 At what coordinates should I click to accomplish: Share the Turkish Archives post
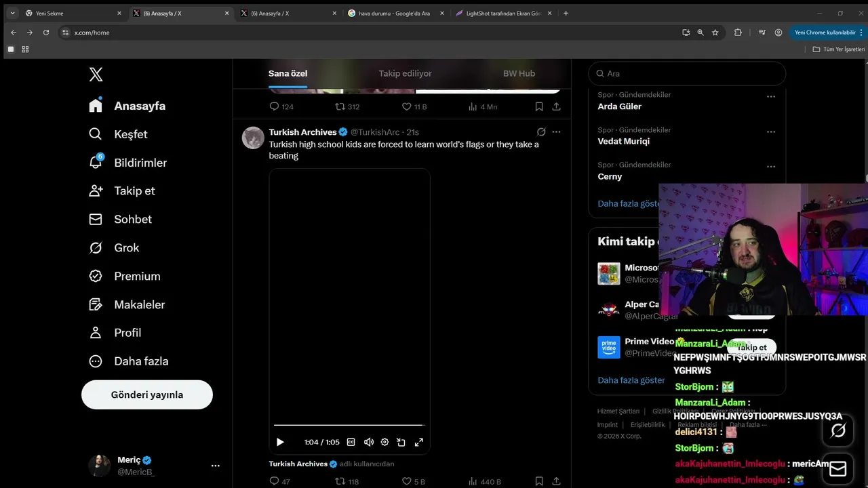556,481
